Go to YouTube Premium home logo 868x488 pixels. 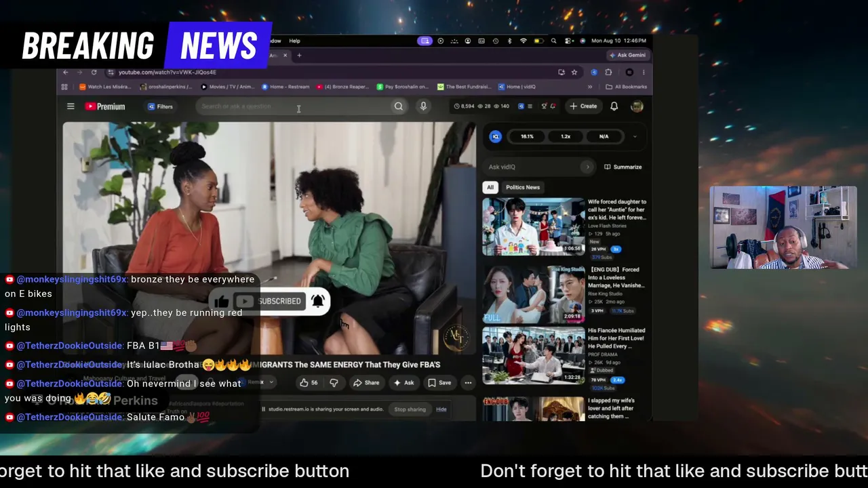point(105,106)
